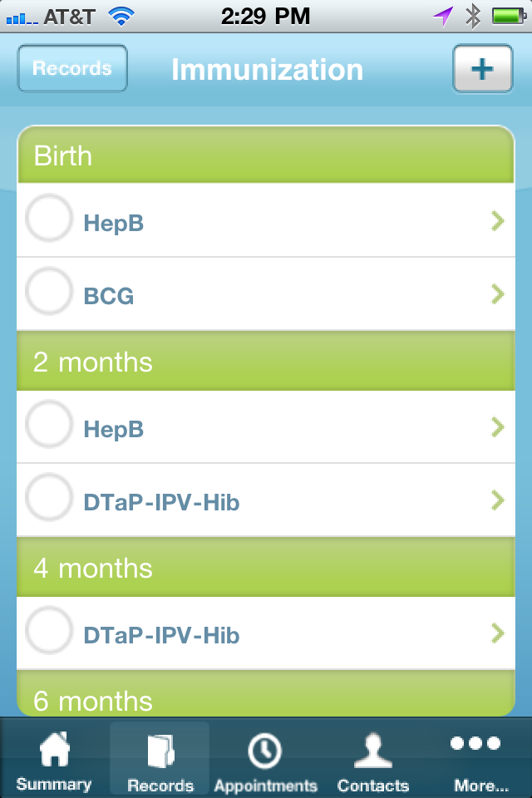Image resolution: width=532 pixels, height=798 pixels.
Task: Go back using the Records button
Action: click(x=71, y=69)
